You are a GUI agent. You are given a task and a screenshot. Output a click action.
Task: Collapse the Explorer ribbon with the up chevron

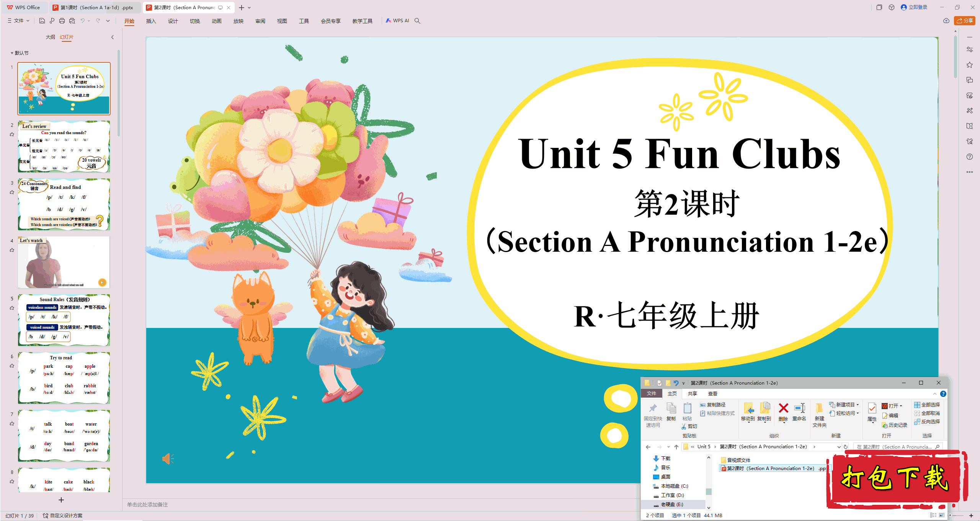click(935, 393)
